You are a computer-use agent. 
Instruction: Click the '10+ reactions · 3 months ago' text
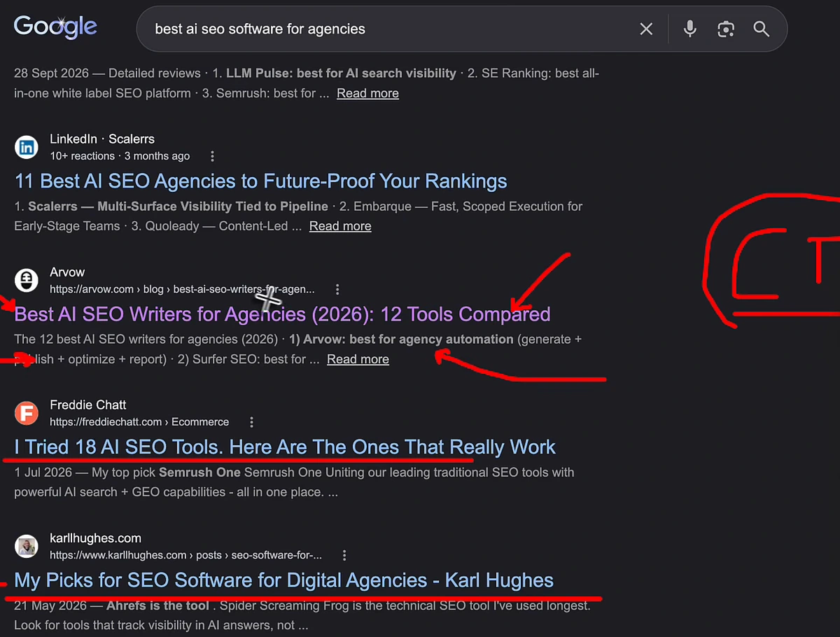120,156
